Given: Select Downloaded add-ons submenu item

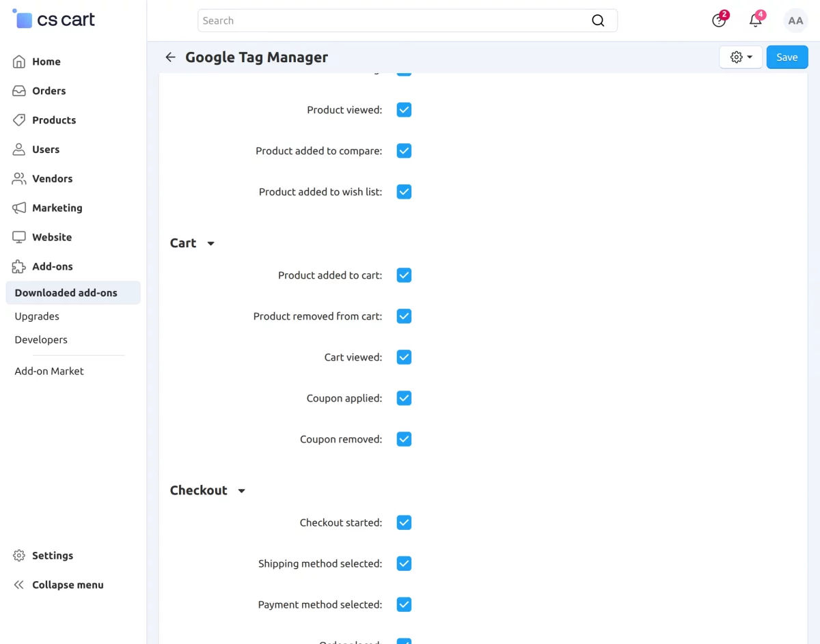Looking at the screenshot, I should [x=73, y=293].
